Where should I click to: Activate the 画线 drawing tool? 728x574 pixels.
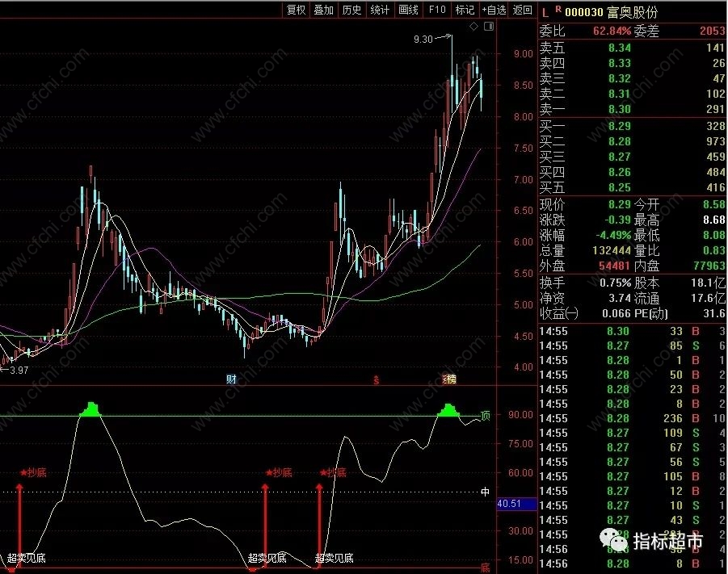coord(409,10)
